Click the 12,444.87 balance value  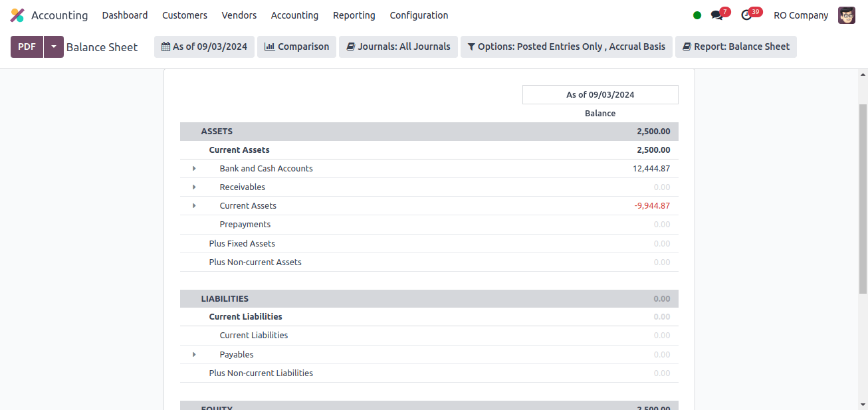click(x=651, y=169)
